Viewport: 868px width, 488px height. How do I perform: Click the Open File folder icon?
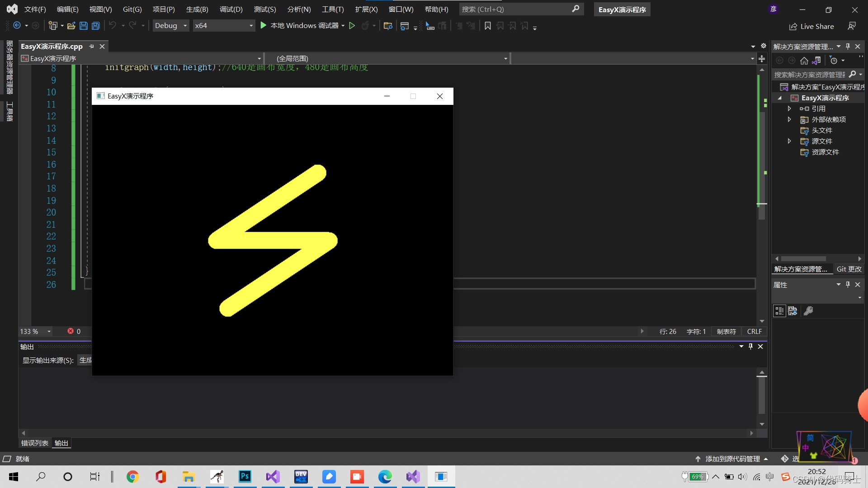point(71,26)
